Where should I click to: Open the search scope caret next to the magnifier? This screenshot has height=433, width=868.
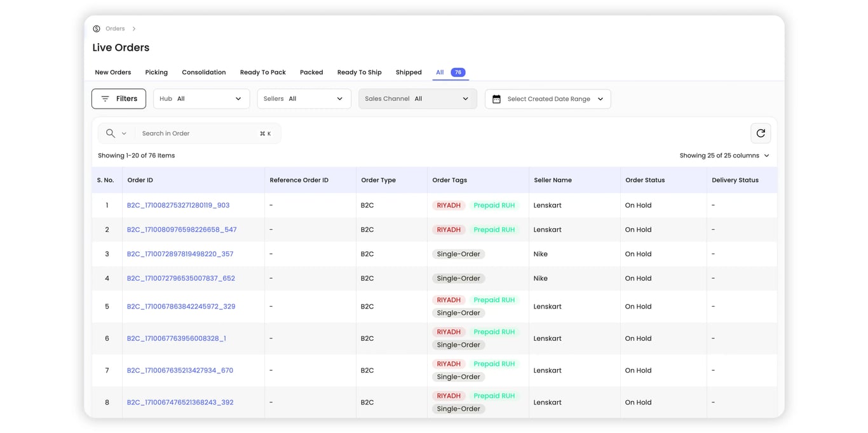pos(123,133)
